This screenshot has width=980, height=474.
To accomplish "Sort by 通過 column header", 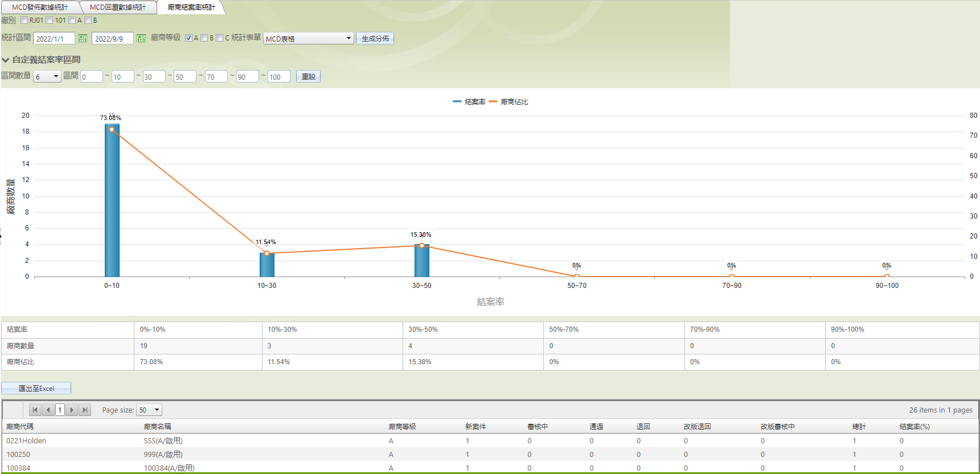I will pyautogui.click(x=596, y=426).
